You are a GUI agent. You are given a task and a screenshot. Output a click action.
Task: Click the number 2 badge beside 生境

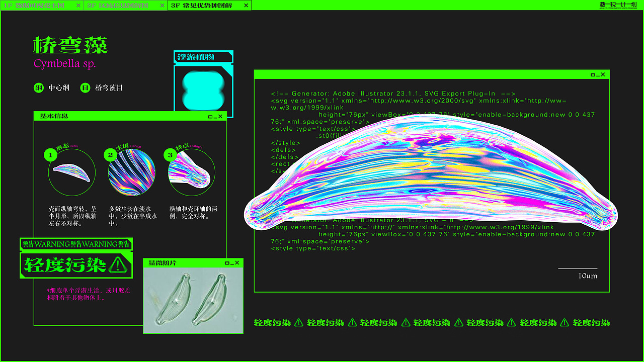click(110, 155)
